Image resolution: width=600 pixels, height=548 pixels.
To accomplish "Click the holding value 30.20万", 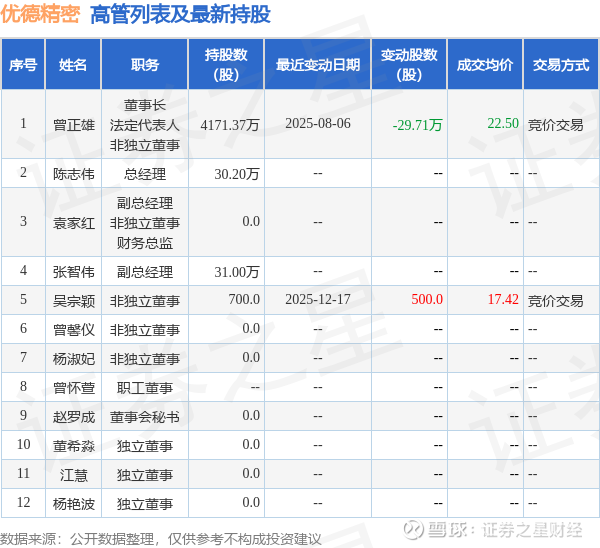I will tap(237, 174).
